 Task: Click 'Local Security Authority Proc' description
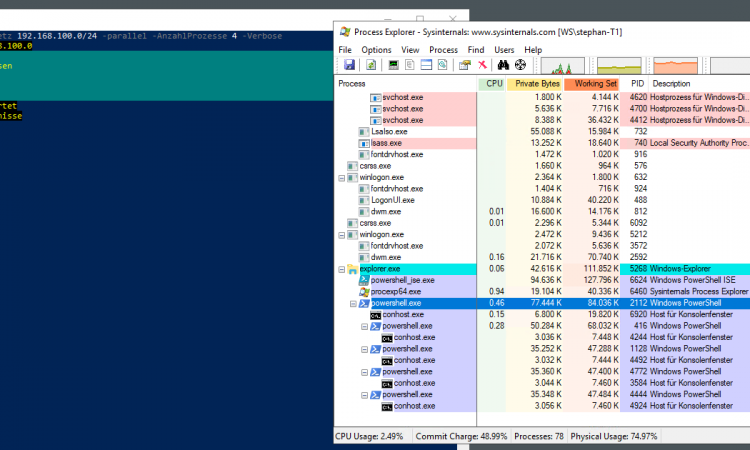pos(699,143)
